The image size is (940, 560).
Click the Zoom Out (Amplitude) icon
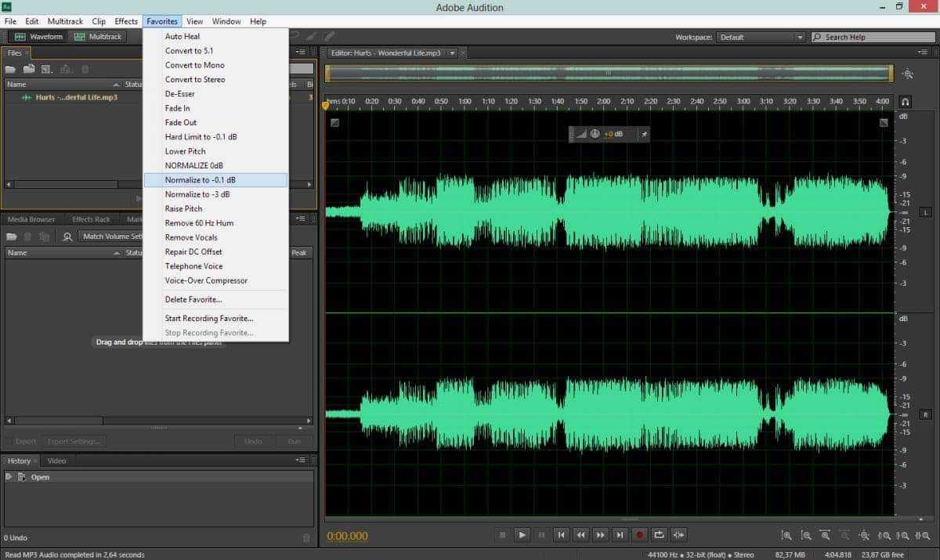[806, 536]
